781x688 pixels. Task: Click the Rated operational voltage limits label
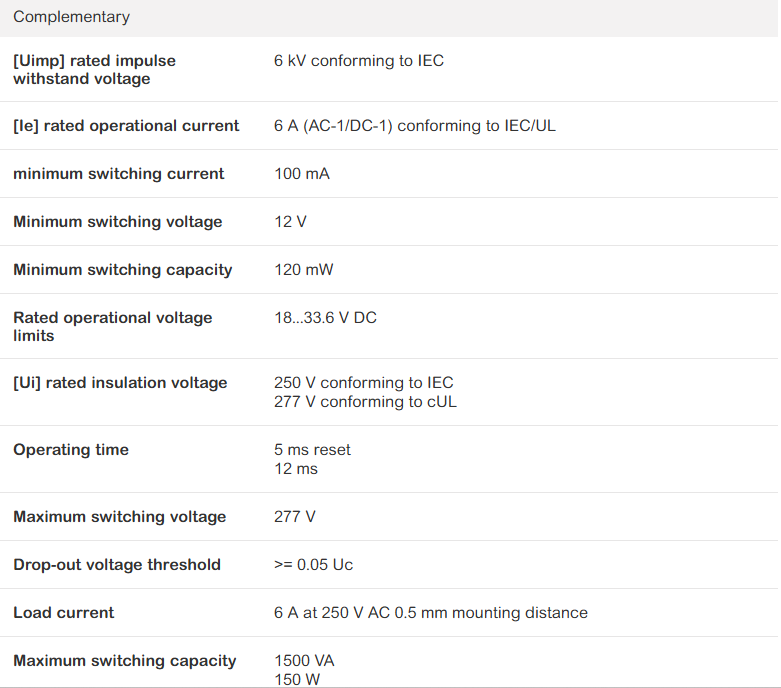pyautogui.click(x=113, y=326)
